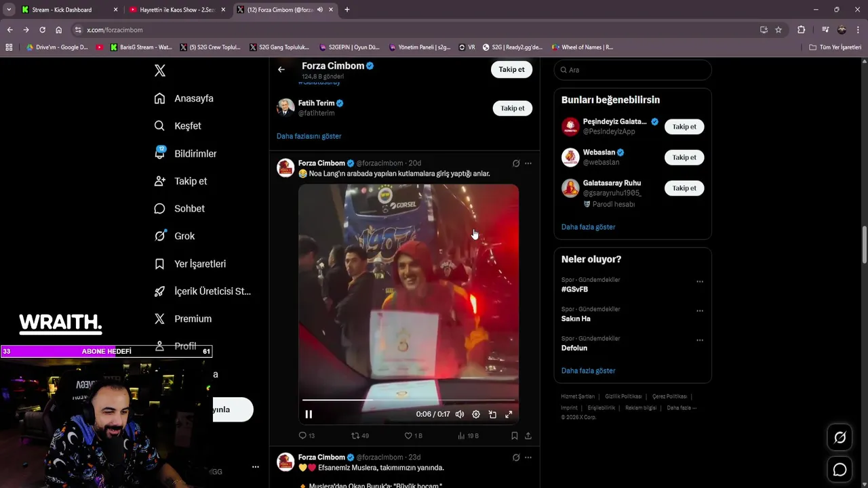Open Takip et sidebar item
This screenshot has height=488, width=868.
click(x=180, y=181)
